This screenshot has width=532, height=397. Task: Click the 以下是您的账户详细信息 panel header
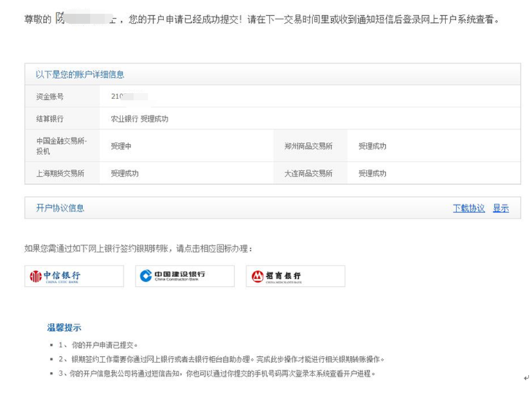coord(80,74)
